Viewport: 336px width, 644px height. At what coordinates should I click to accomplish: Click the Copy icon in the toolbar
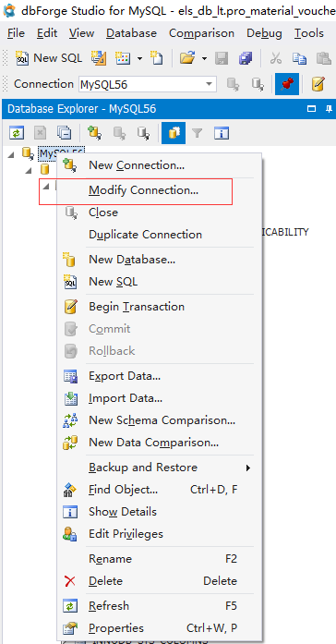299,59
